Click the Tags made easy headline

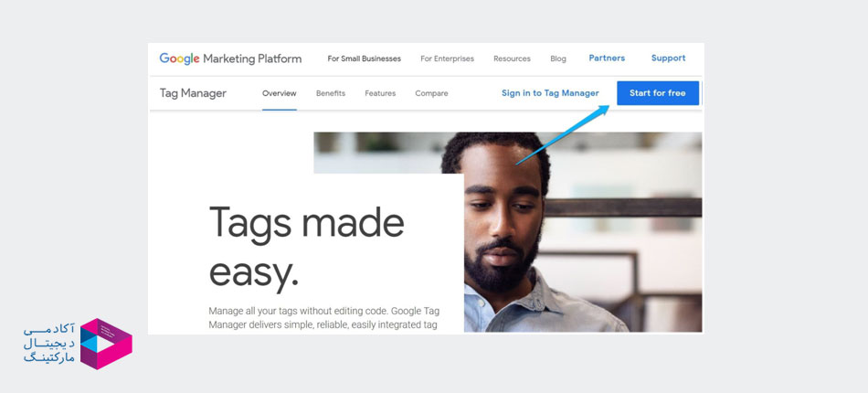coord(306,248)
